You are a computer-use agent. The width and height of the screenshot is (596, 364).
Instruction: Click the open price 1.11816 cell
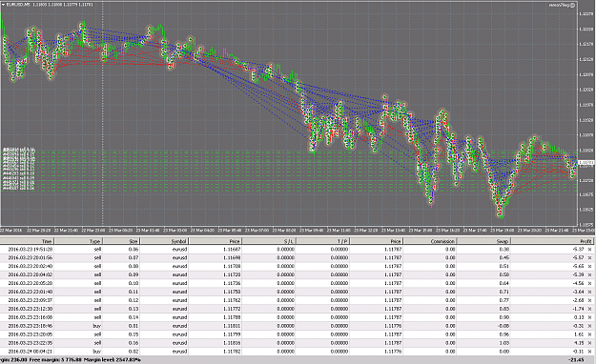[x=233, y=343]
